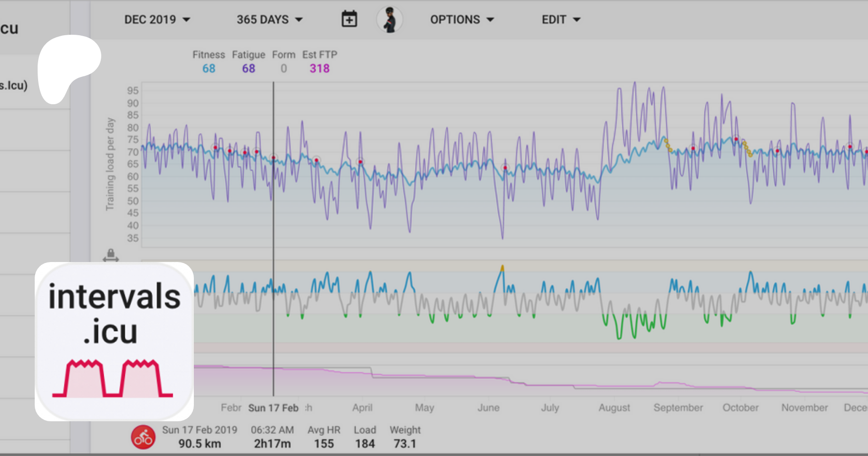Click the red cycling activity icon
The image size is (868, 456).
143,437
